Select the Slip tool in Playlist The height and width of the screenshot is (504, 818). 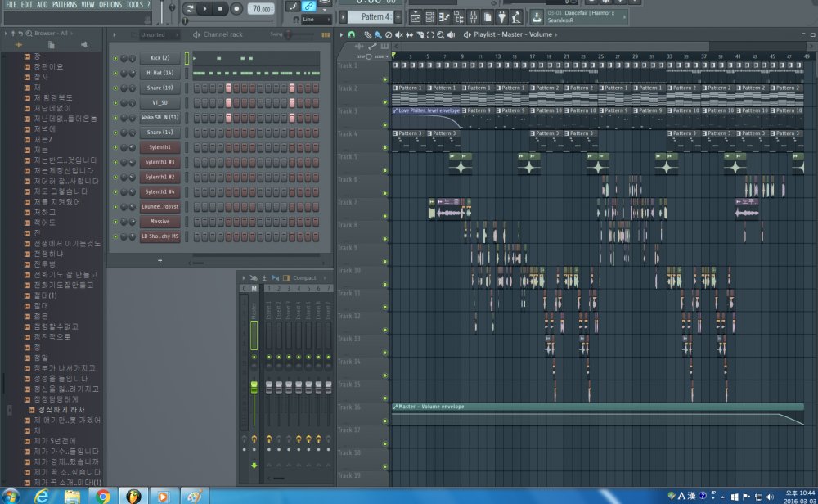point(410,35)
